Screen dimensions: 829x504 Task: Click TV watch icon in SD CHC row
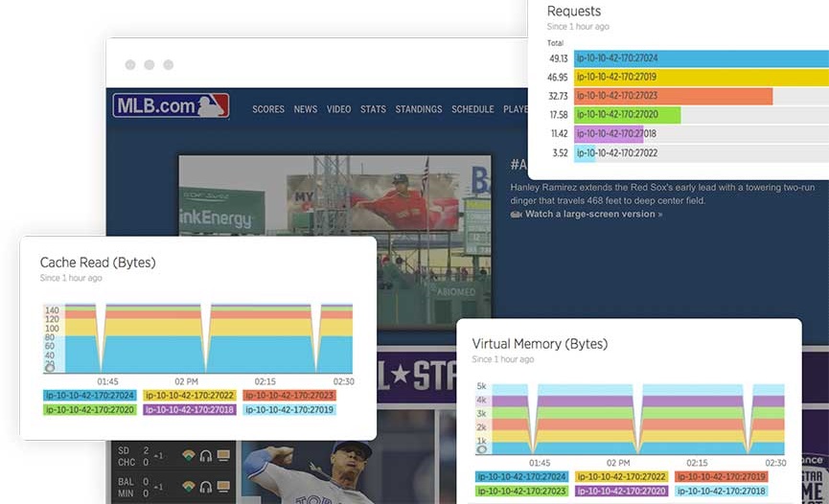click(x=223, y=455)
